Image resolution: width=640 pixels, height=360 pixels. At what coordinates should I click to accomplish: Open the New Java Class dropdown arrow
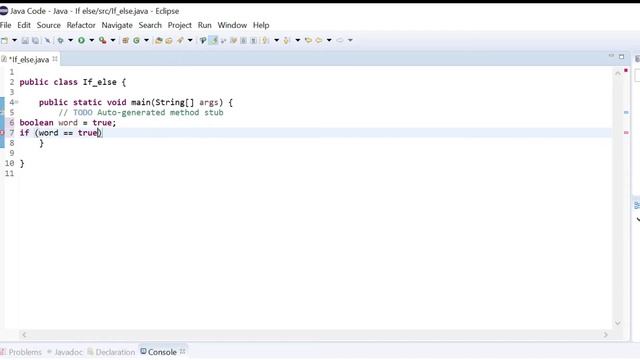click(146, 40)
